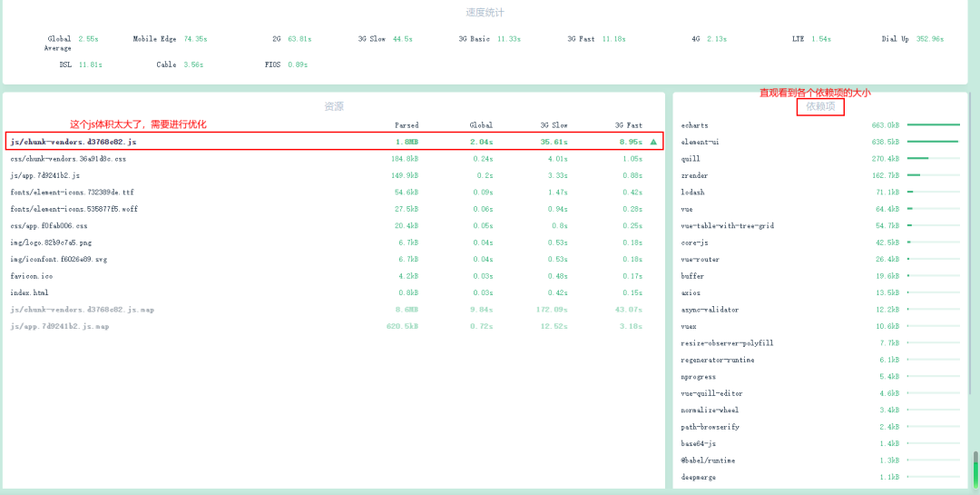Select css/app.f0fab006.css asset
This screenshot has height=495, width=980.
coord(49,226)
